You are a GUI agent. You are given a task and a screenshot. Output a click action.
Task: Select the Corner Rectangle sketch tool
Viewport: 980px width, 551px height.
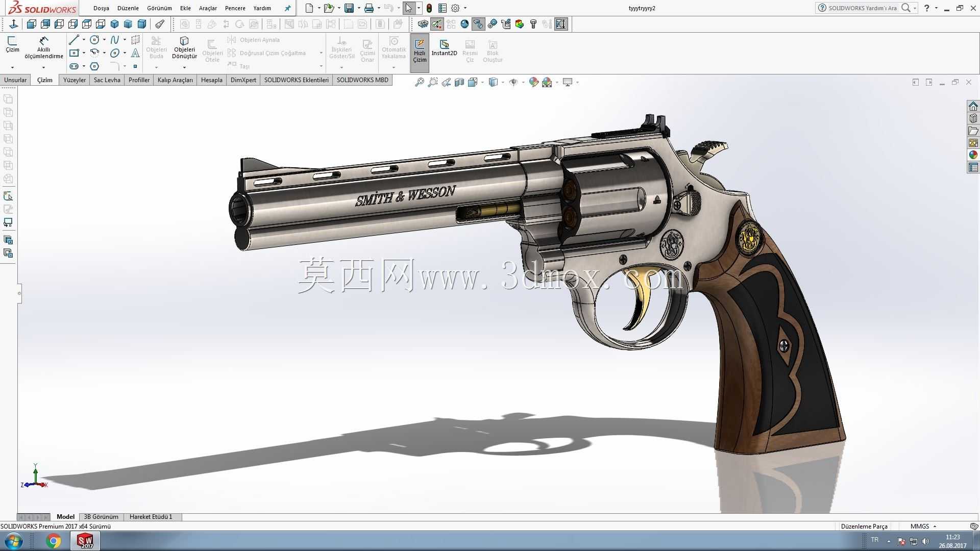point(74,53)
